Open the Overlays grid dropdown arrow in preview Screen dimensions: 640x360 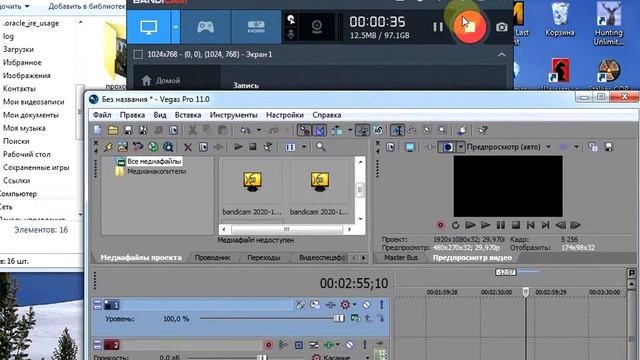click(x=576, y=147)
